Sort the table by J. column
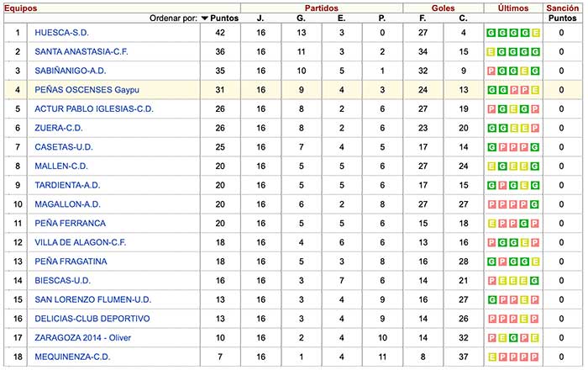The height and width of the screenshot is (370, 588). tap(260, 18)
